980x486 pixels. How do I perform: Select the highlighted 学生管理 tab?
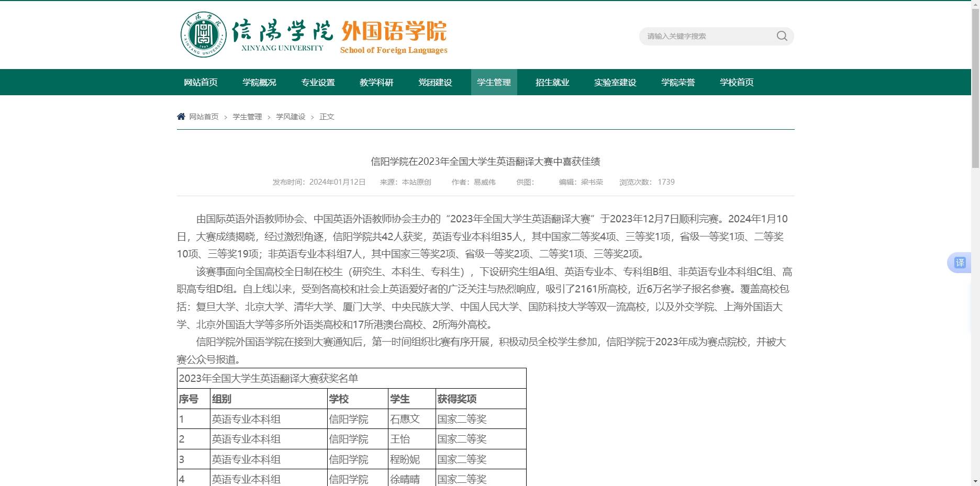click(494, 82)
